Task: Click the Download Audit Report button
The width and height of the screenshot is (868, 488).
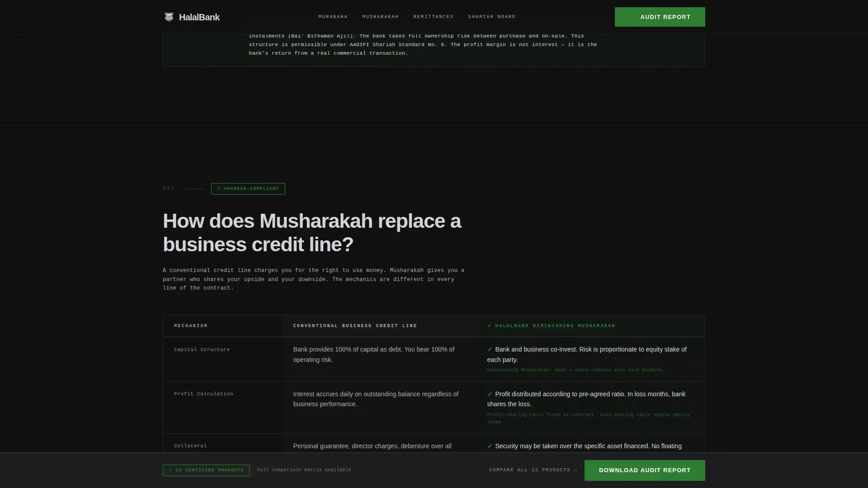Action: [645, 470]
